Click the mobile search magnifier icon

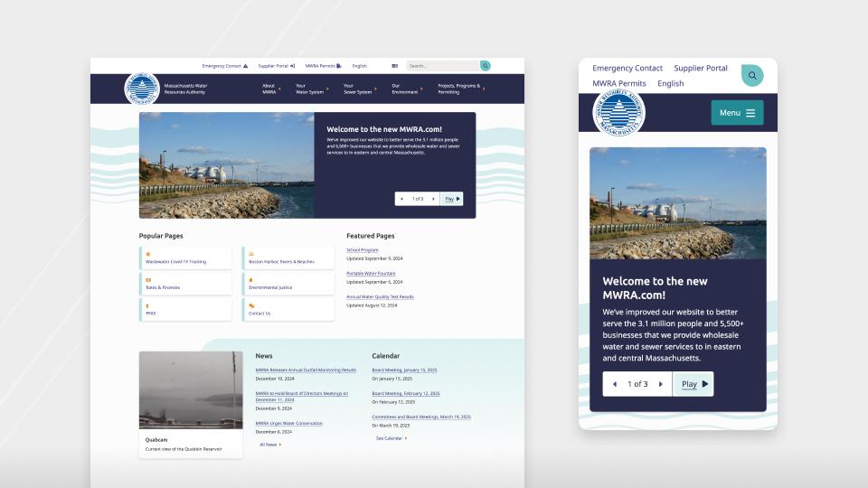point(752,75)
